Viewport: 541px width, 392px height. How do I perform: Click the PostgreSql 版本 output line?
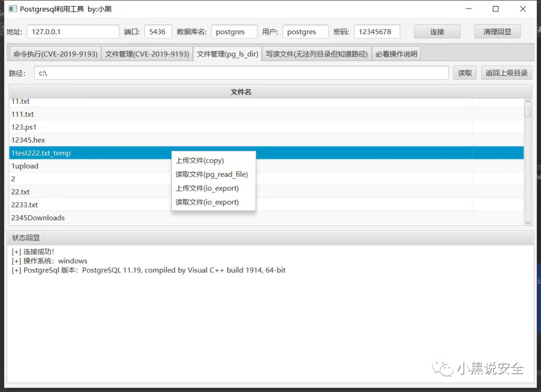click(x=149, y=270)
